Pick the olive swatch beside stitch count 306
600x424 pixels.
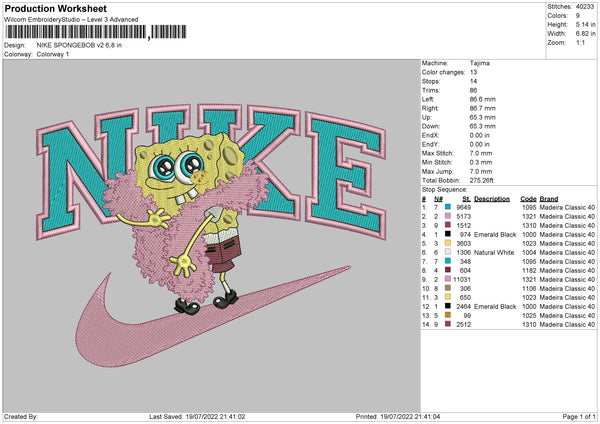pyautogui.click(x=448, y=288)
